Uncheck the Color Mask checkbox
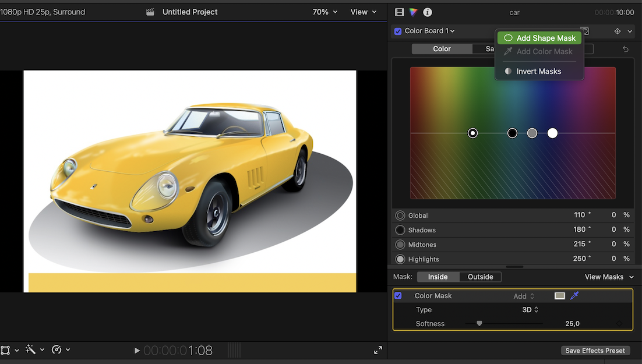 pyautogui.click(x=398, y=296)
